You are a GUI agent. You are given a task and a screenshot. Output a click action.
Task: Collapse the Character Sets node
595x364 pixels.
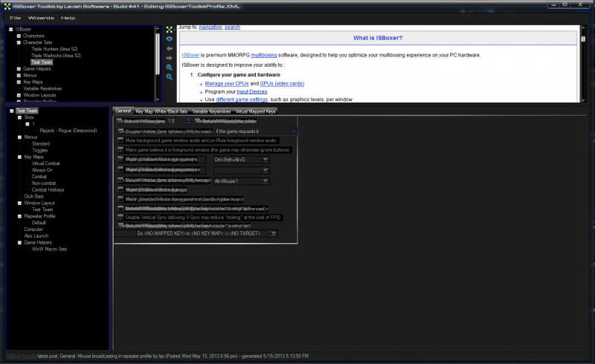(19, 42)
